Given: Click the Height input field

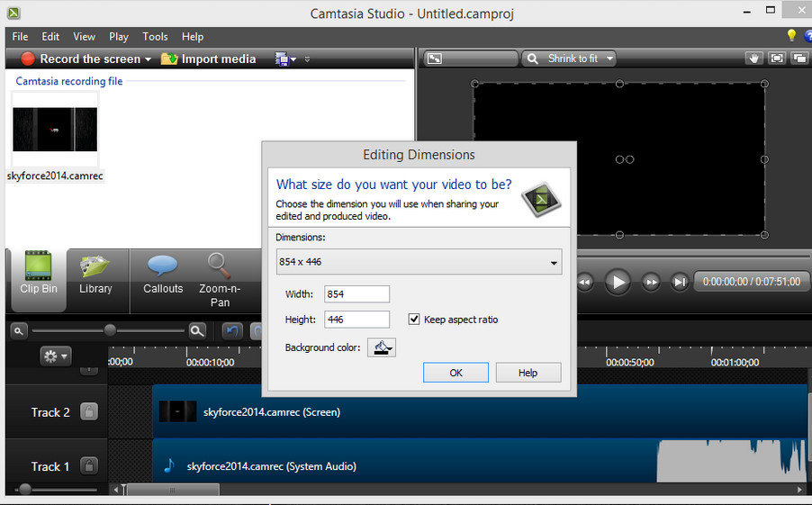Looking at the screenshot, I should point(356,320).
